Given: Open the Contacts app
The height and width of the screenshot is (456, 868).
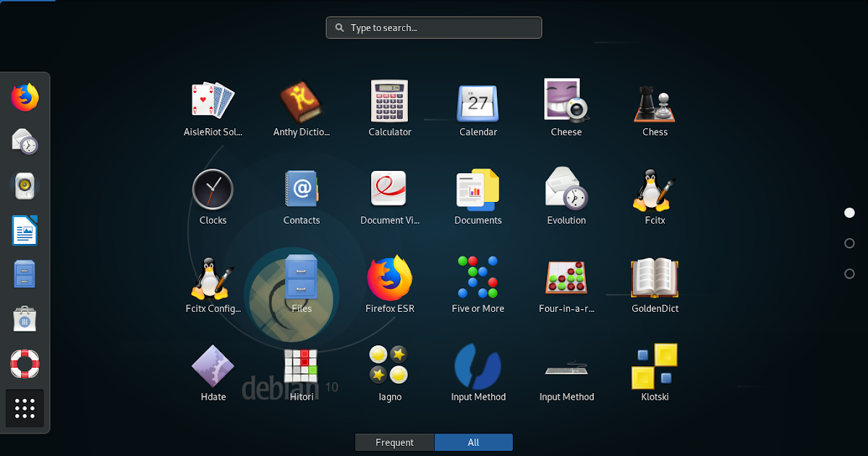Looking at the screenshot, I should 302,190.
